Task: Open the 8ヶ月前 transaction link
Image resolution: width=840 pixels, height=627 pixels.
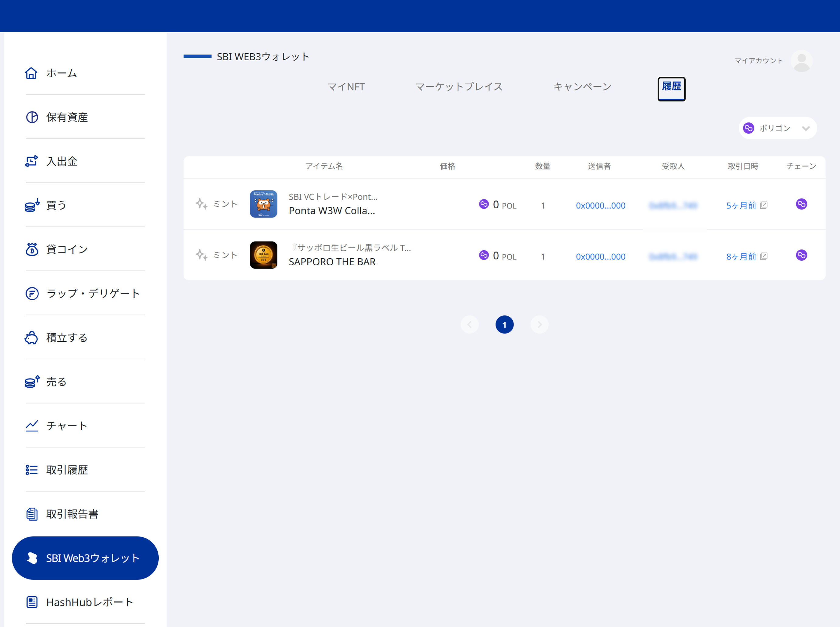Action: point(741,257)
